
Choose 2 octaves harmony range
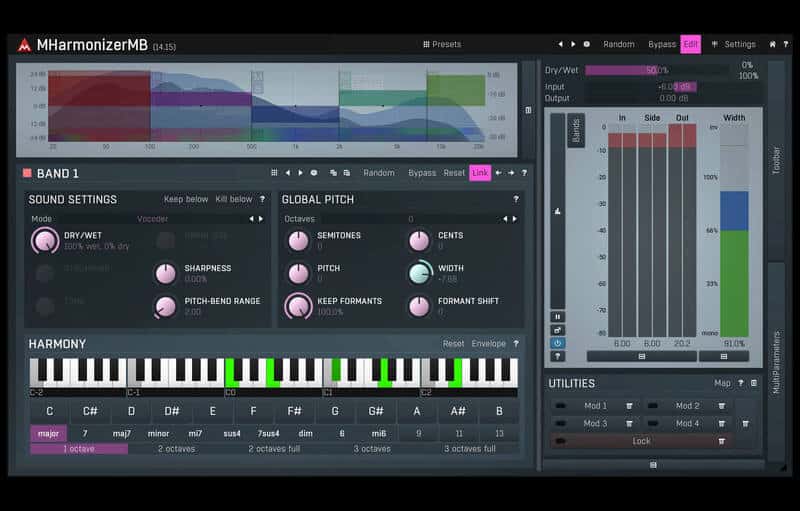[x=177, y=449]
